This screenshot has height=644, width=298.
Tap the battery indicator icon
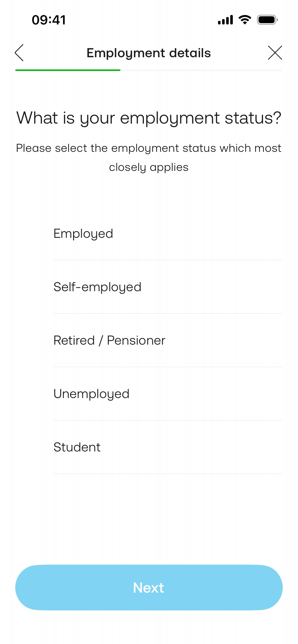coord(267,20)
